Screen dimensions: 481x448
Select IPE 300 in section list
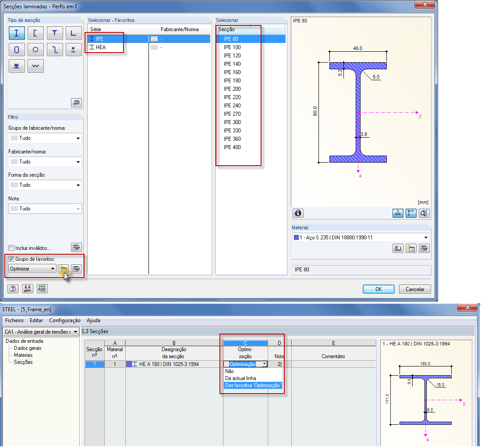(232, 122)
